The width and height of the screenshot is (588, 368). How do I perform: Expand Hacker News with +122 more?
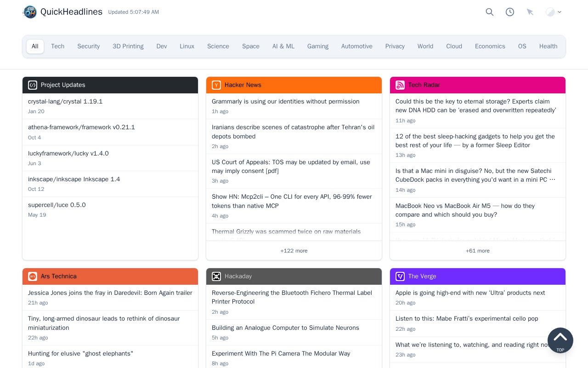click(x=294, y=251)
